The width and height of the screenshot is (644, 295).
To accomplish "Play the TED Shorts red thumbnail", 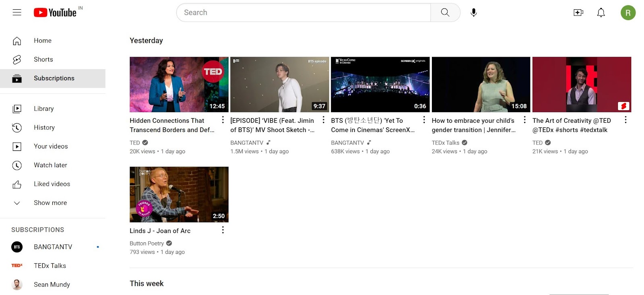I will pyautogui.click(x=582, y=85).
